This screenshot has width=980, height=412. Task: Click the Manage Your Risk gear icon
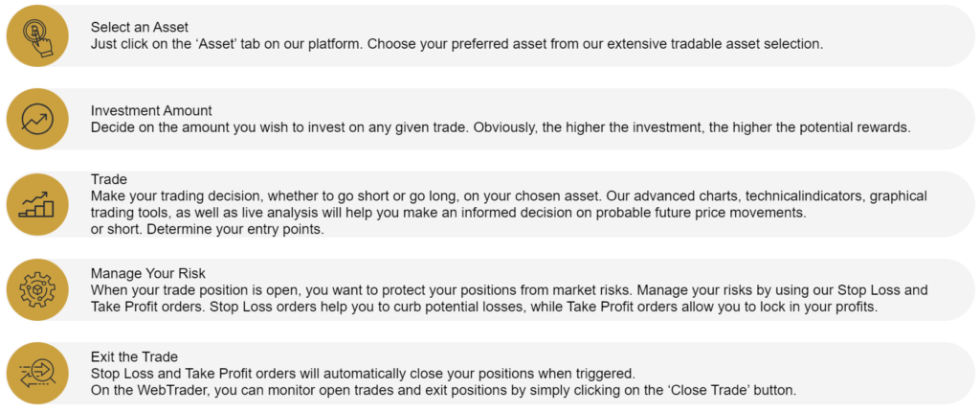coord(37,289)
